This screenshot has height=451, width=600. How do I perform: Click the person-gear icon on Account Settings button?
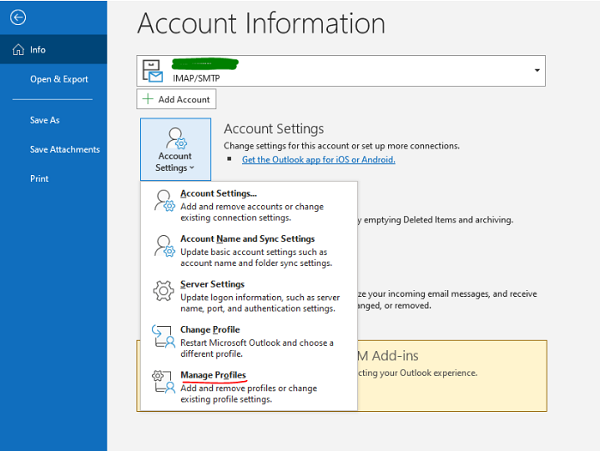[176, 138]
